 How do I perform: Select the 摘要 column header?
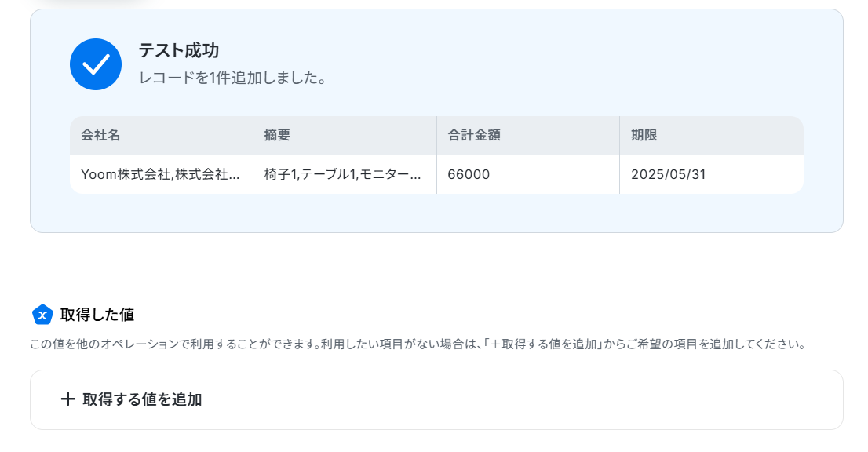coord(345,136)
